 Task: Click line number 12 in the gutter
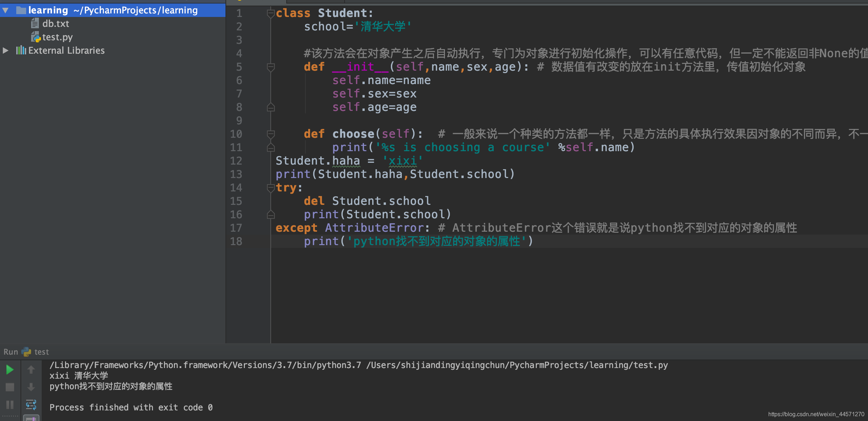pos(236,161)
